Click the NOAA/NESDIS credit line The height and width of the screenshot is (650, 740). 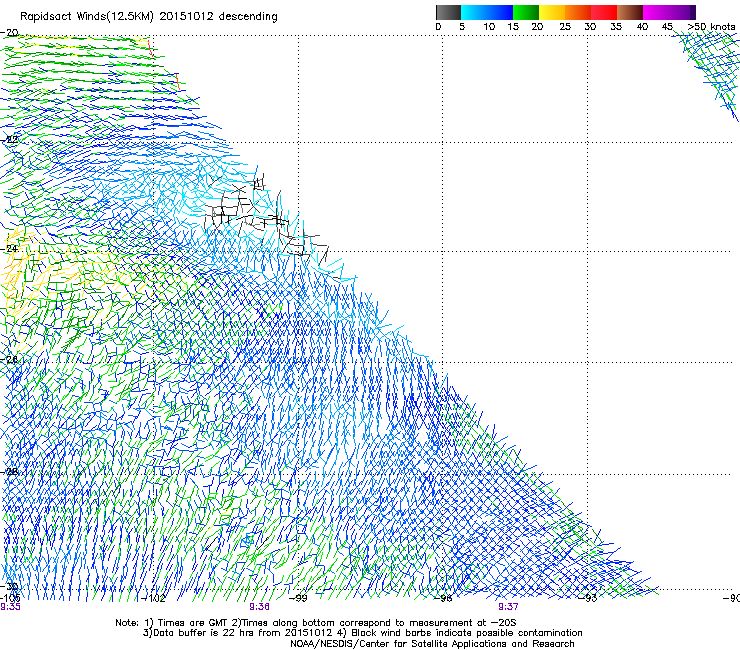[x=432, y=644]
